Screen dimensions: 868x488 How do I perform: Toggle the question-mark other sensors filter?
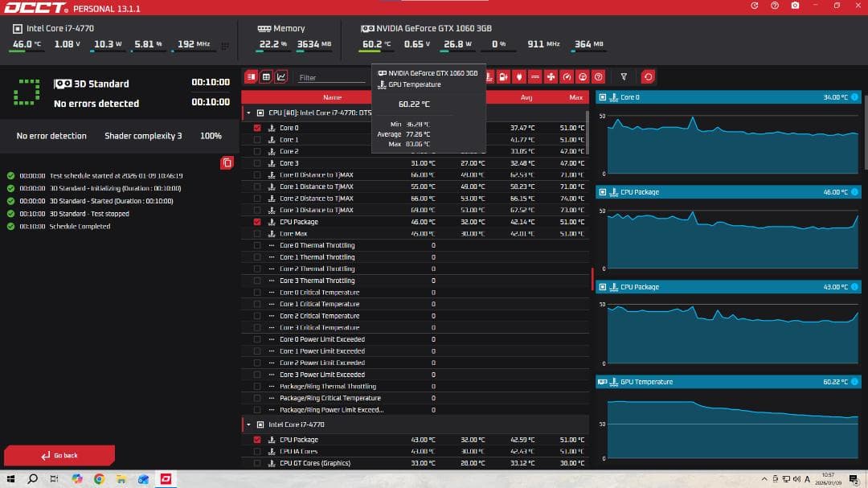[x=599, y=77]
